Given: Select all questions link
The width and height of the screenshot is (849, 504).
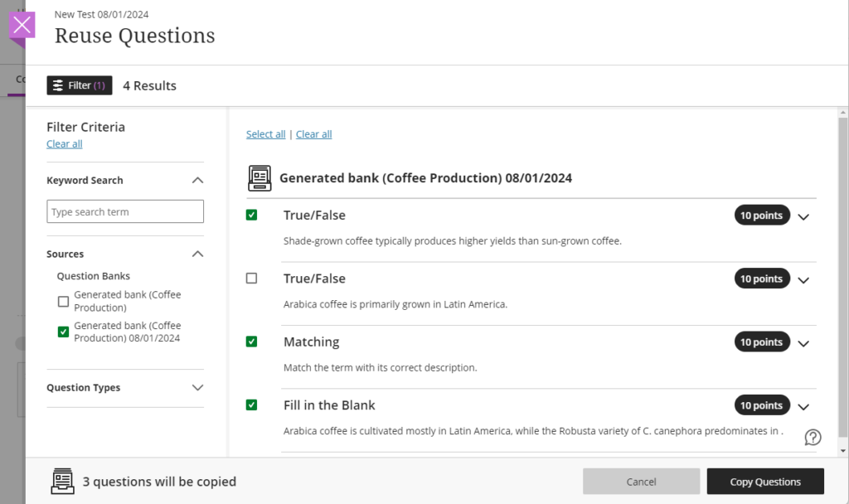Looking at the screenshot, I should pos(265,134).
